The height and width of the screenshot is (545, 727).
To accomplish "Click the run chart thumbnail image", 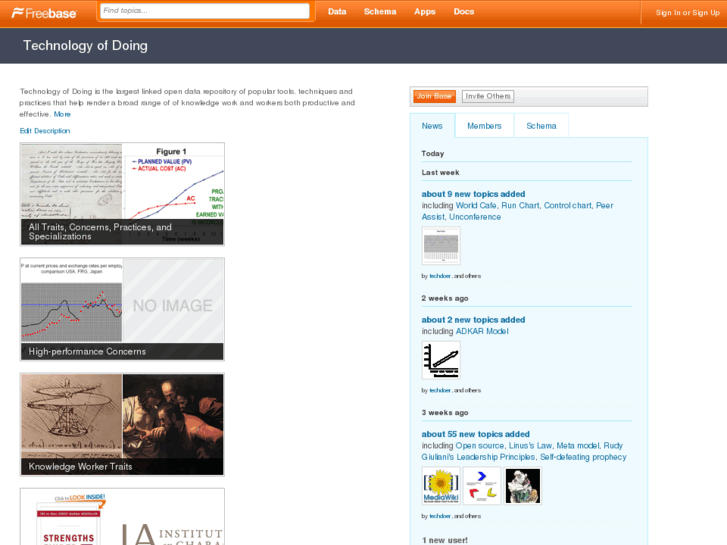I will click(x=441, y=246).
